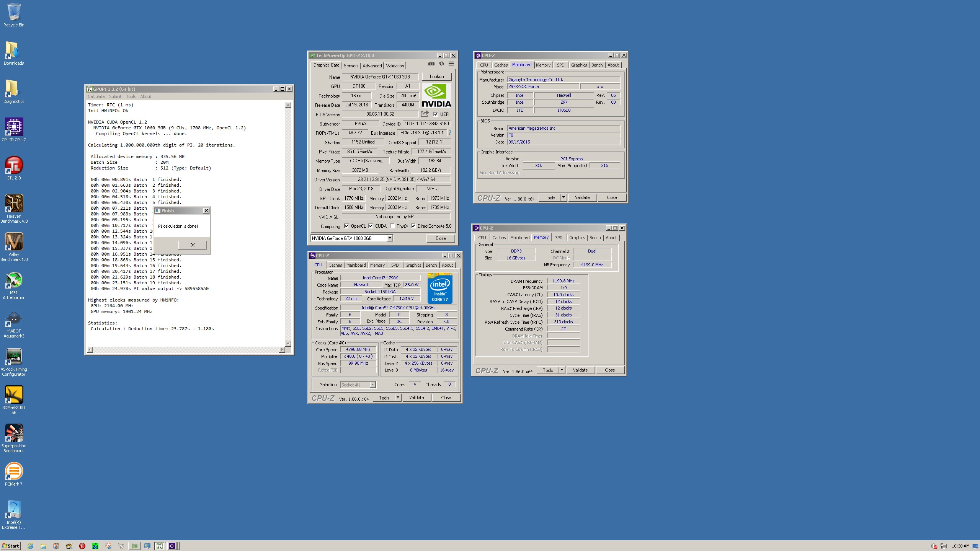Click OK in the Finish dialog
The height and width of the screenshot is (551, 980).
pos(192,245)
